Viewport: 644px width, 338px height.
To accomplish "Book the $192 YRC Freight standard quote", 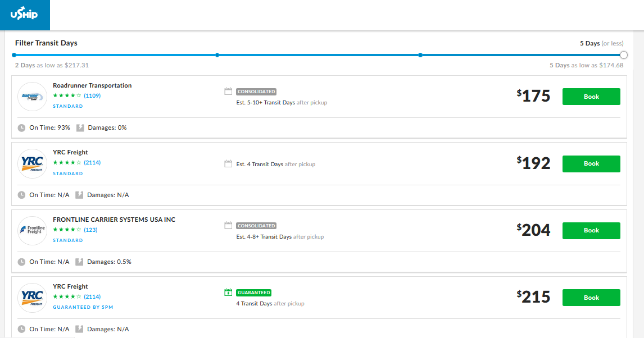I will tap(591, 164).
